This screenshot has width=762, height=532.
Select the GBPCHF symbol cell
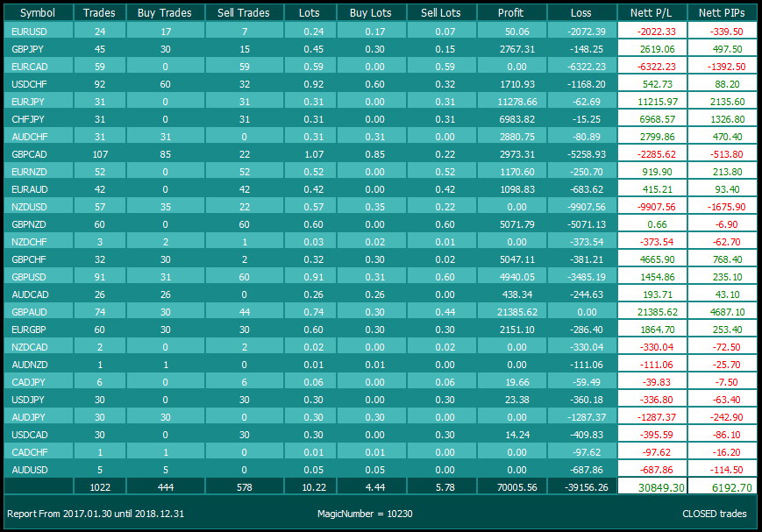pyautogui.click(x=39, y=259)
